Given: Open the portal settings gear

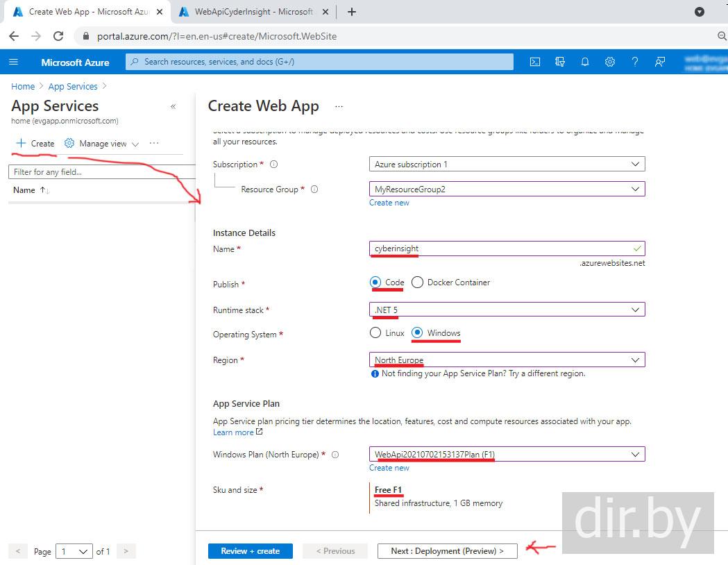Looking at the screenshot, I should click(610, 62).
